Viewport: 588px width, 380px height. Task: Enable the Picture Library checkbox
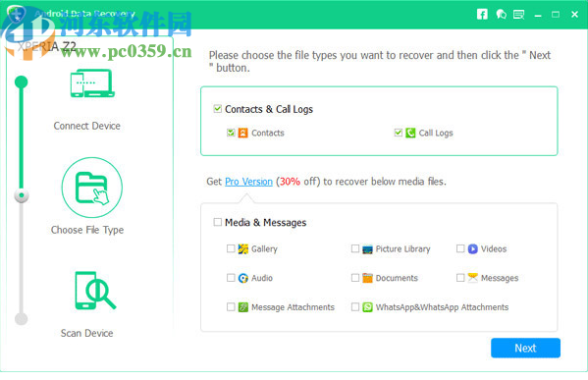(355, 248)
